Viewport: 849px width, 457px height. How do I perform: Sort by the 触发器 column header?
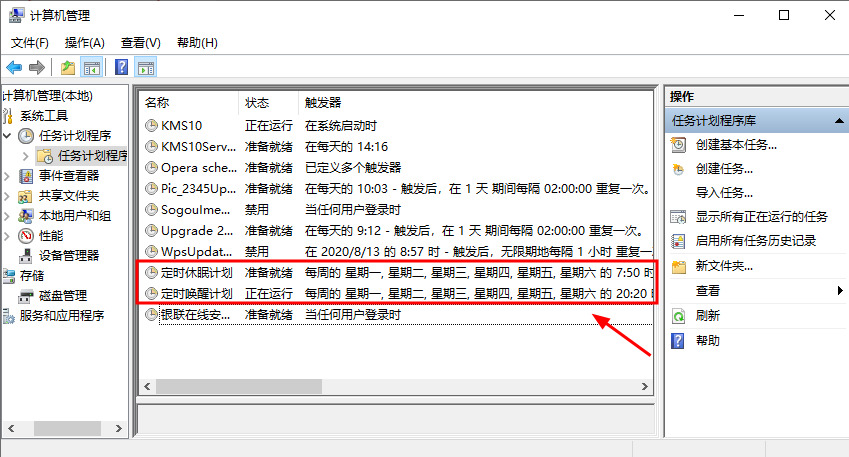475,102
